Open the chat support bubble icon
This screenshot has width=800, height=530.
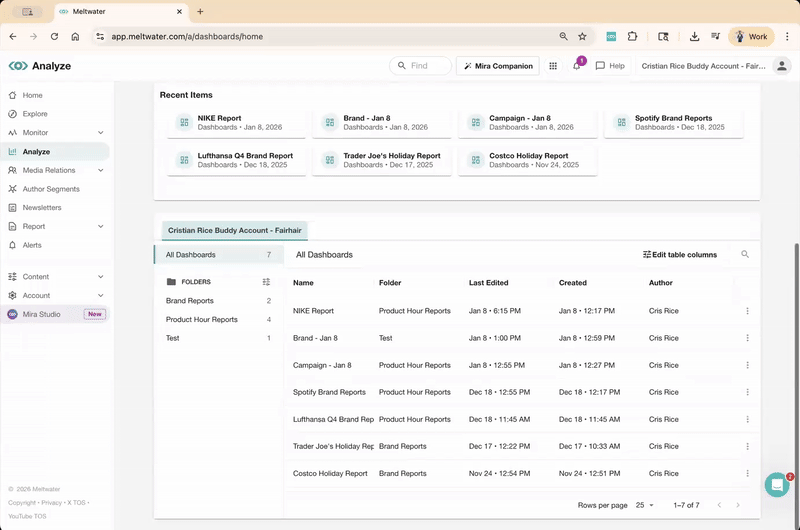pos(777,485)
